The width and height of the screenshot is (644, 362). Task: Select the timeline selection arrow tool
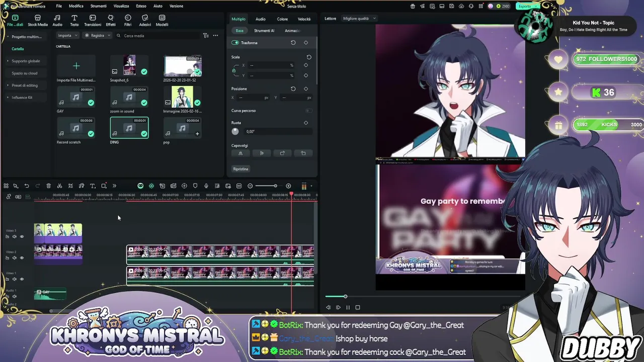tap(16, 186)
